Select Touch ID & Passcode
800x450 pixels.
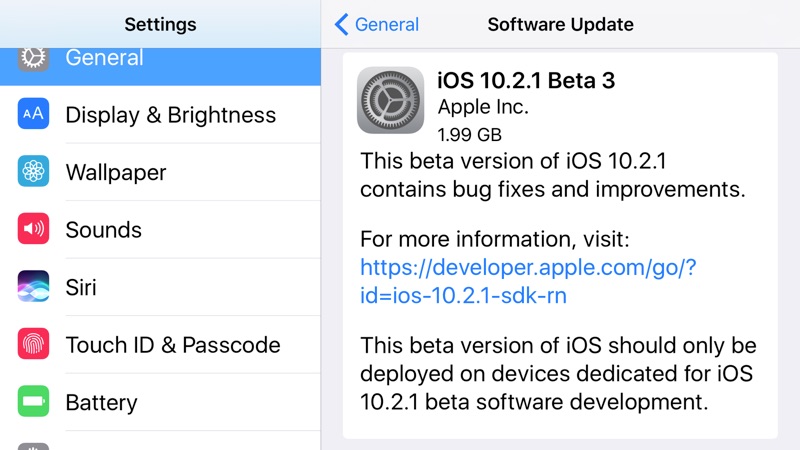172,345
